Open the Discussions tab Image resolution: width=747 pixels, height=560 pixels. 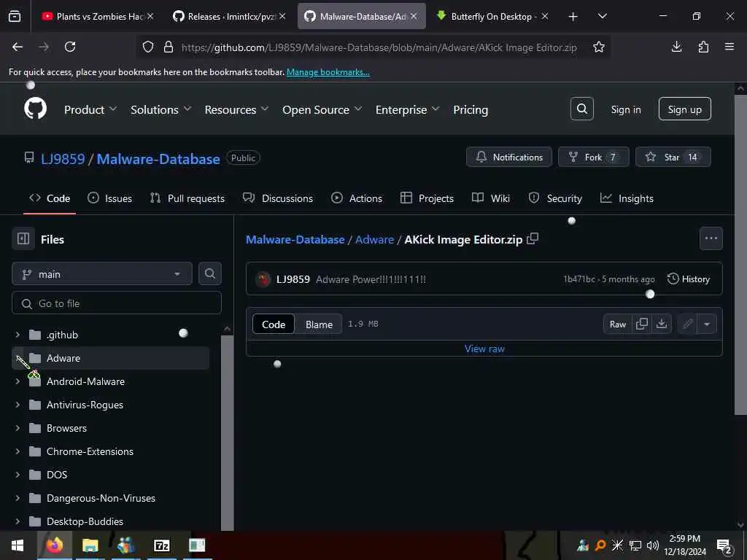tap(278, 198)
